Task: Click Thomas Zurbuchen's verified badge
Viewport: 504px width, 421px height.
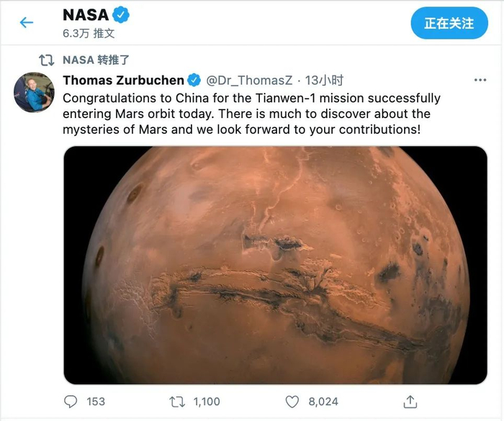Action: point(194,80)
